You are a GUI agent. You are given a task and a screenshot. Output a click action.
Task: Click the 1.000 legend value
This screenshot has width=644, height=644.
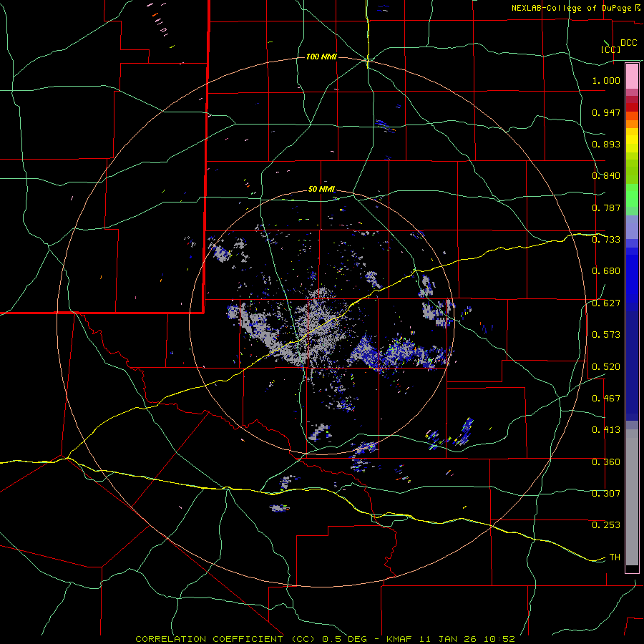coord(606,80)
